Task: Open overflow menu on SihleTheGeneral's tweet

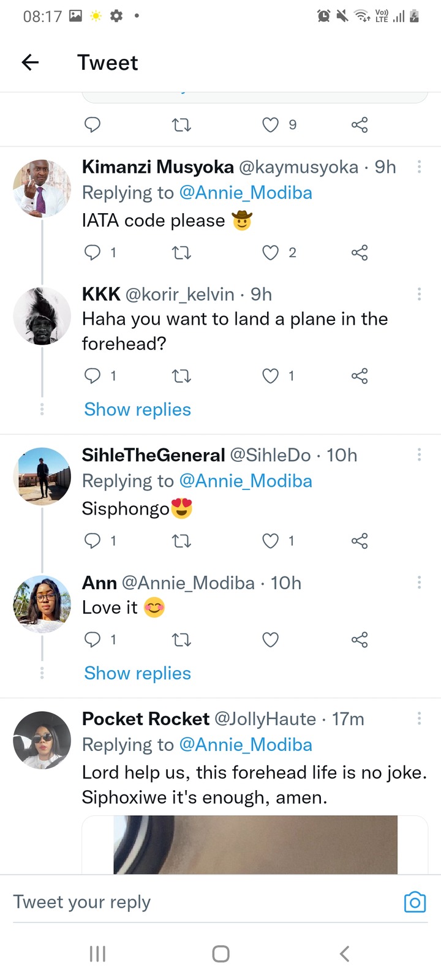Action: [x=419, y=454]
